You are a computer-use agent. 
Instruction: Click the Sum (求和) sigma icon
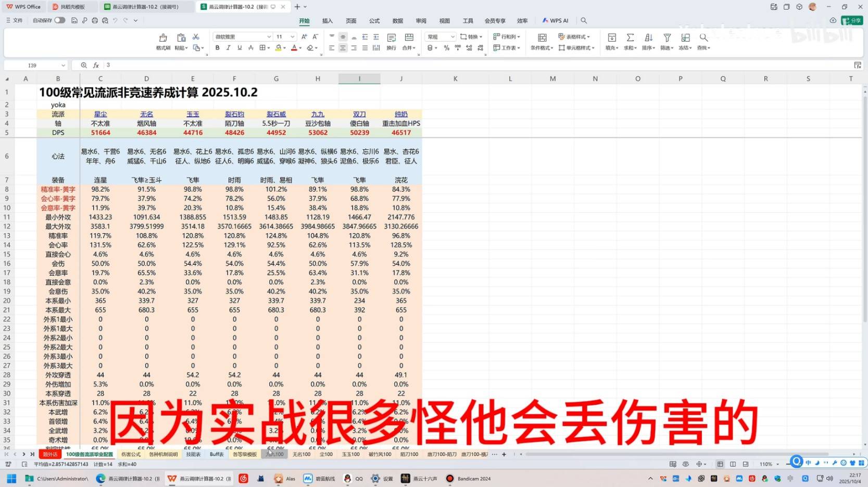(x=630, y=38)
